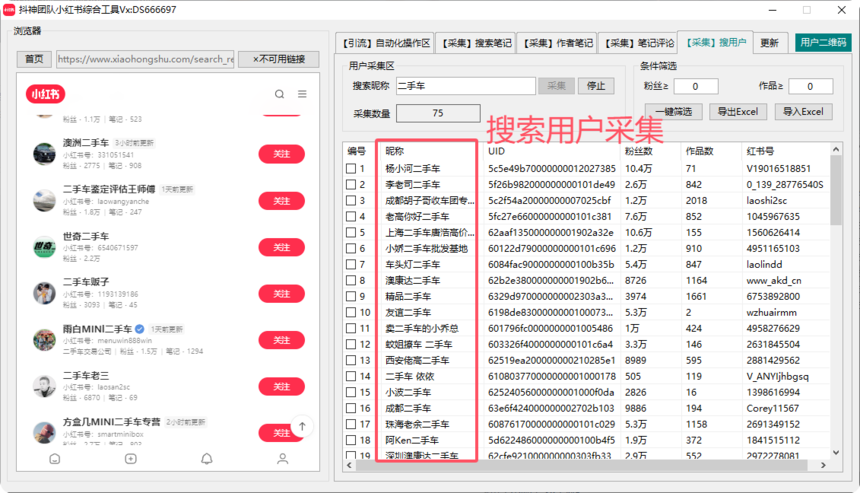Image resolution: width=860 pixels, height=493 pixels.
Task: Open the hamburger menu icon in Xiaohongshu
Action: [302, 94]
